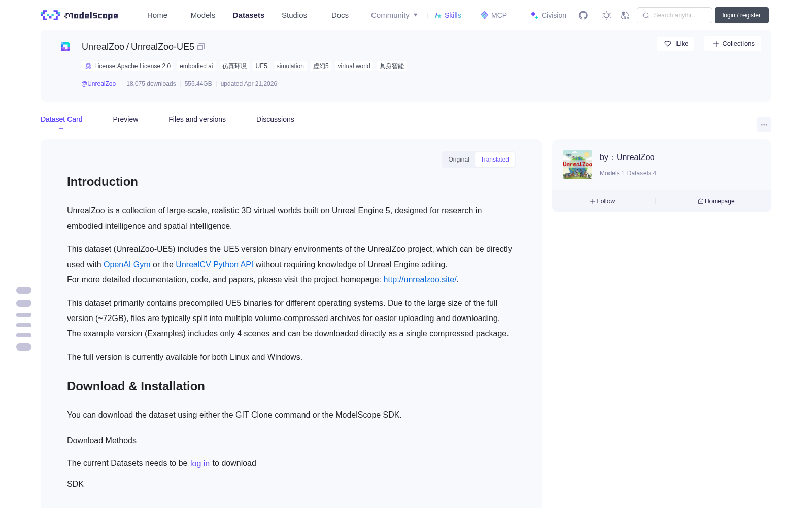Click the UnrealZoo namespace in the title

coord(103,47)
